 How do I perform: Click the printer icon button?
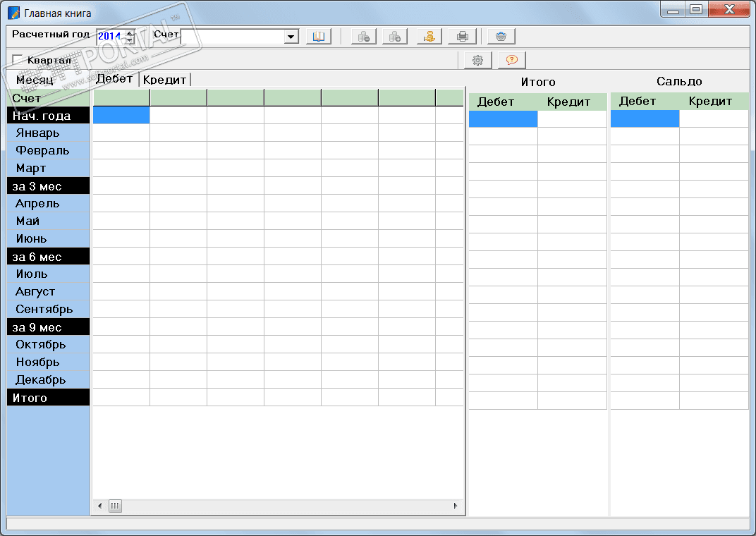[463, 36]
